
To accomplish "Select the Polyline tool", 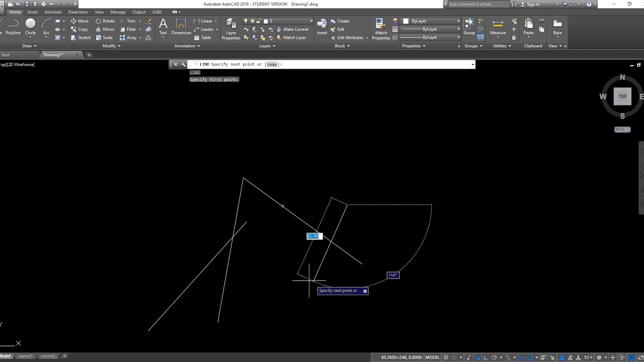I will (13, 27).
